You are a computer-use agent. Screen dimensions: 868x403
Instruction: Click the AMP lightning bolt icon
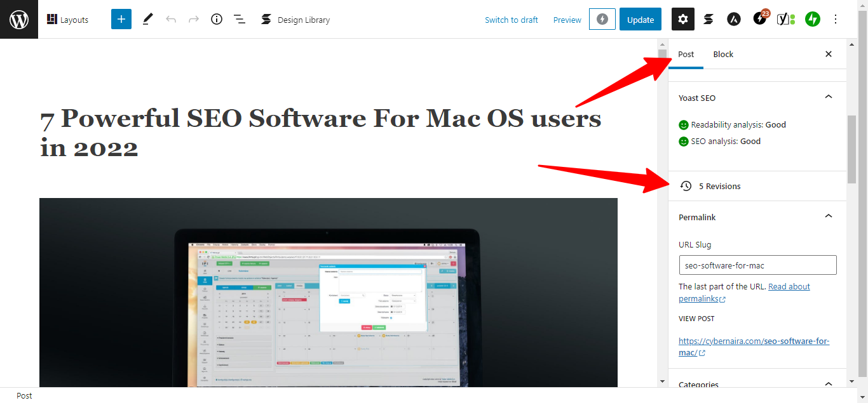[x=602, y=19]
